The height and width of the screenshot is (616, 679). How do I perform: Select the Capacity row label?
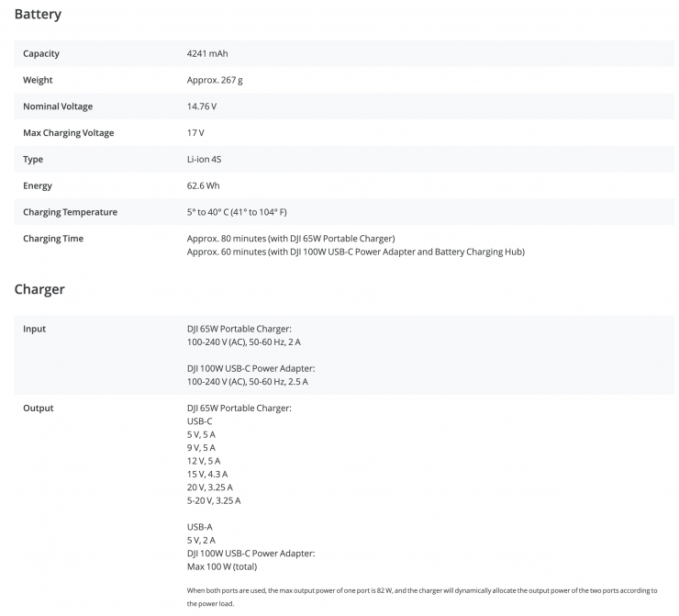(41, 53)
